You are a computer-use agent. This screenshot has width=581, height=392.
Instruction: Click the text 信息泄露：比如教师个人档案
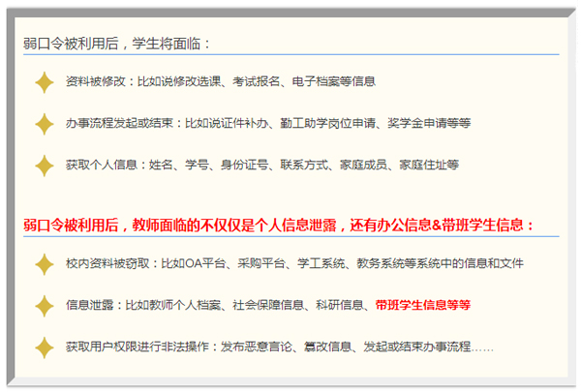pyautogui.click(x=143, y=305)
